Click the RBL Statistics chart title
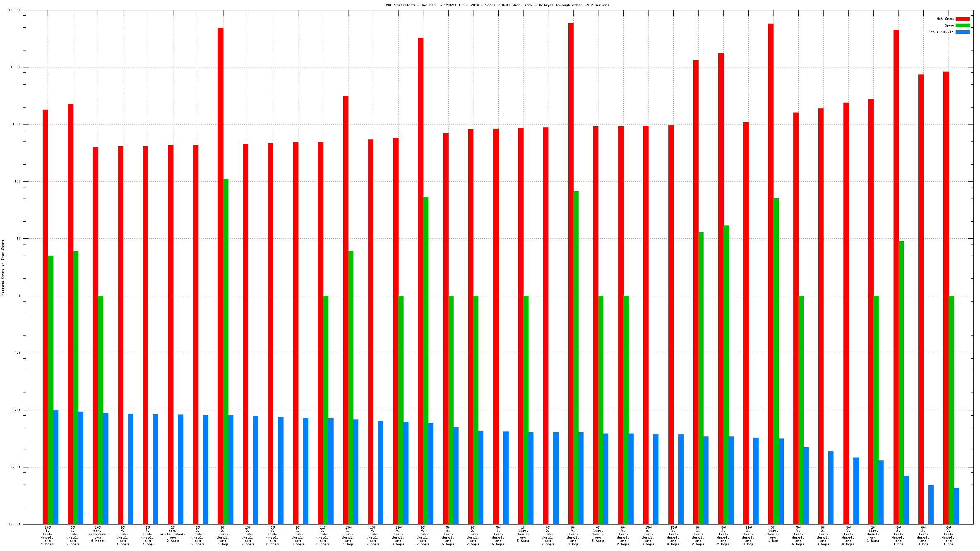Image resolution: width=980 pixels, height=551 pixels. click(x=497, y=5)
